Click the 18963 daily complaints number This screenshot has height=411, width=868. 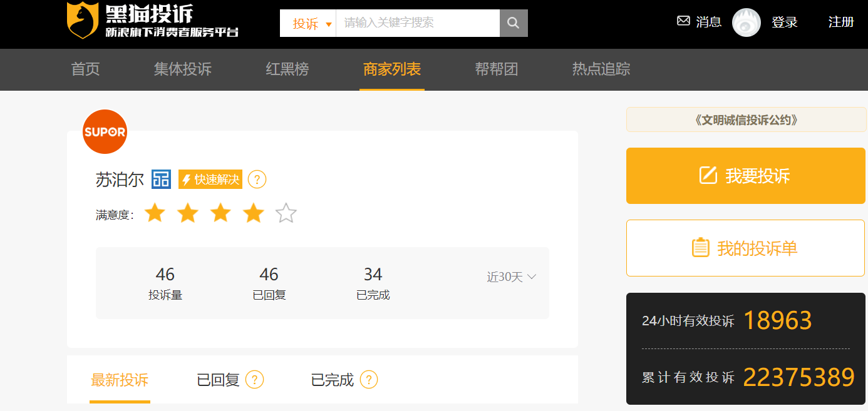[x=778, y=321]
